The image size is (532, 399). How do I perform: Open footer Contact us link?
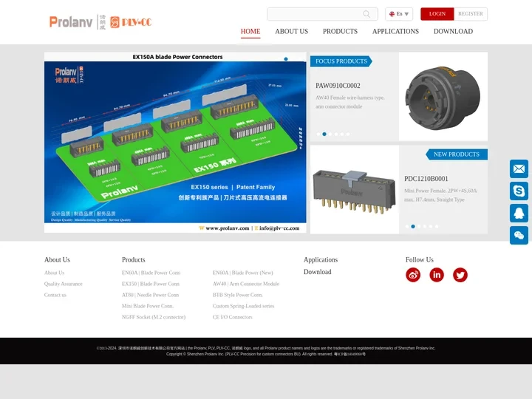click(55, 295)
